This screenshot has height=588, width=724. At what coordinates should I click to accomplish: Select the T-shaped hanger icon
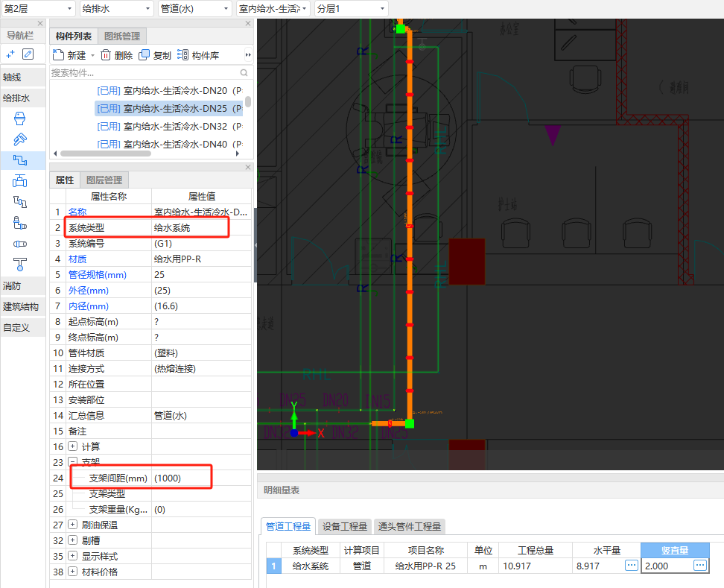tap(19, 265)
